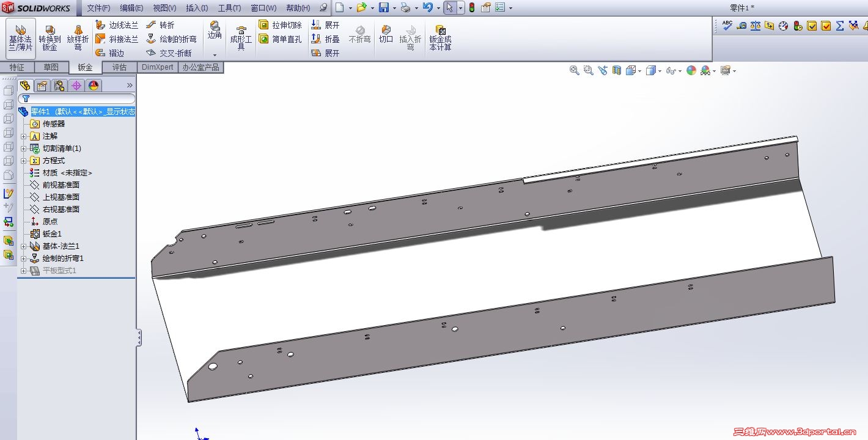Switch to the 评估 evaluate tab

pos(120,67)
